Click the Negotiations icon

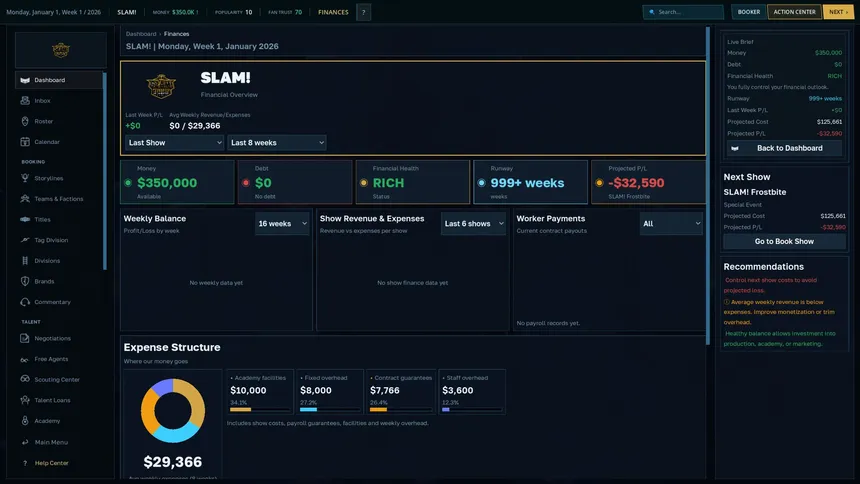pyautogui.click(x=25, y=338)
